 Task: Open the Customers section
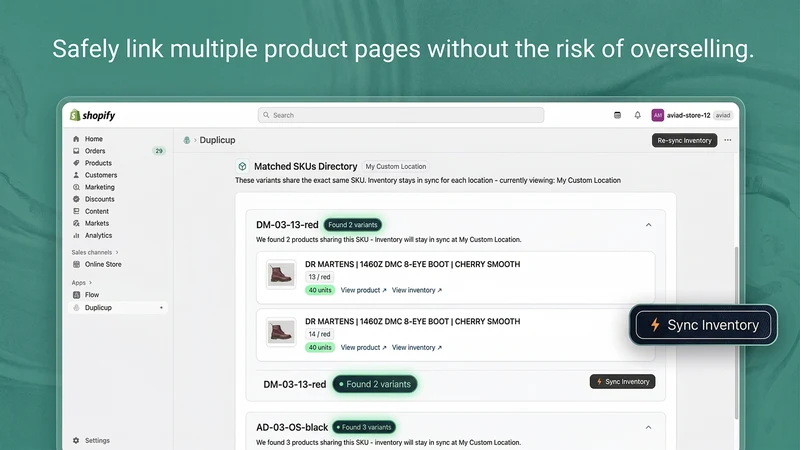(101, 175)
